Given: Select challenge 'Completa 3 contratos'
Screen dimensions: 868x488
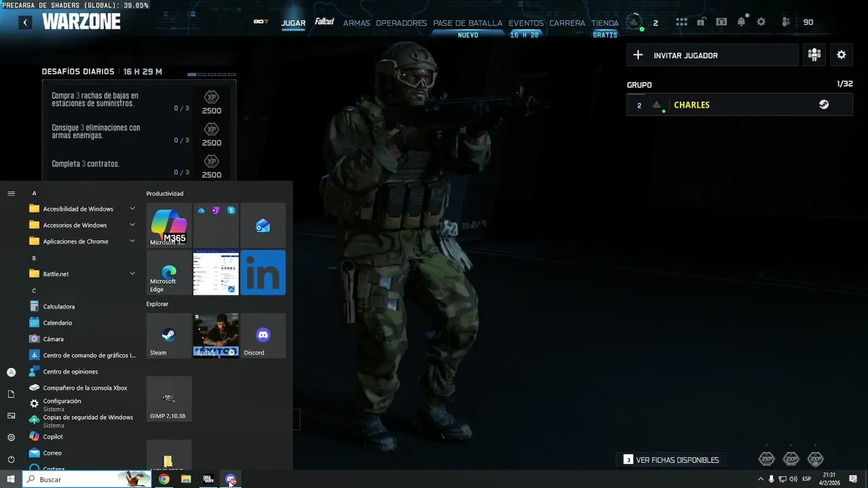Looking at the screenshot, I should point(139,164).
